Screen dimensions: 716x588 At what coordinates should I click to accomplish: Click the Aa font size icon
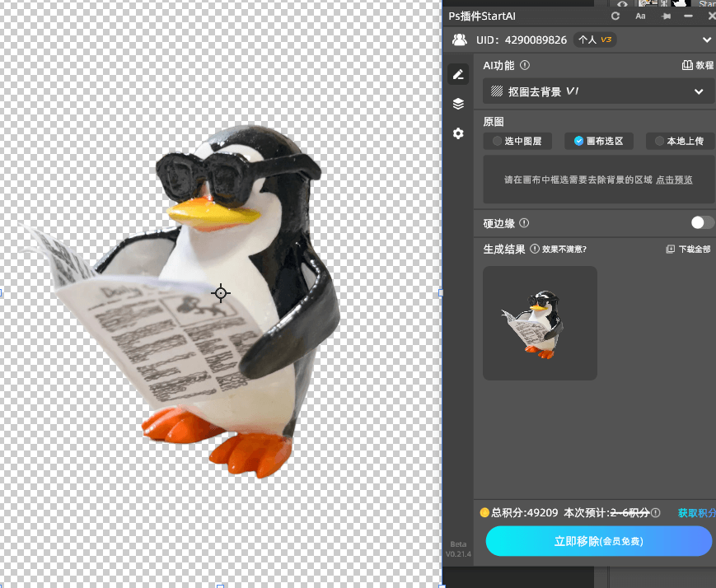pyautogui.click(x=640, y=16)
